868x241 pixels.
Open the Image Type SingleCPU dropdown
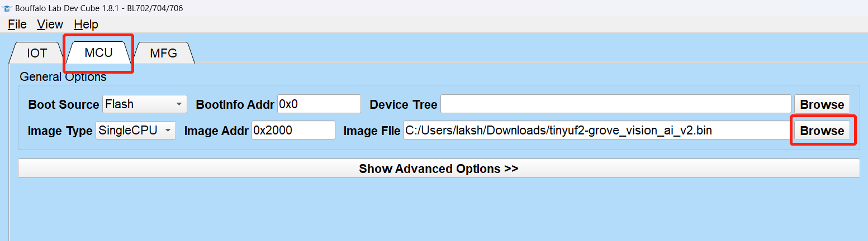click(x=136, y=131)
